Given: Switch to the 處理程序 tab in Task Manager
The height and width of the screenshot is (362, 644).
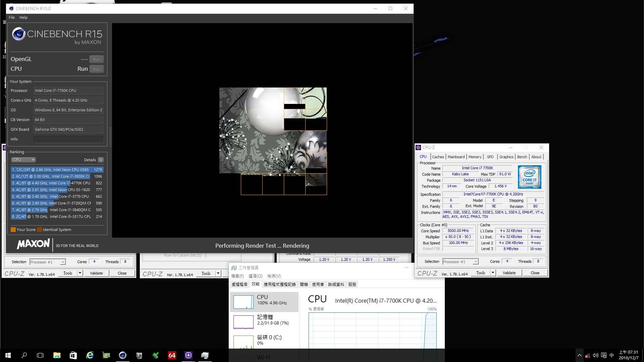Looking at the screenshot, I should coord(239,285).
